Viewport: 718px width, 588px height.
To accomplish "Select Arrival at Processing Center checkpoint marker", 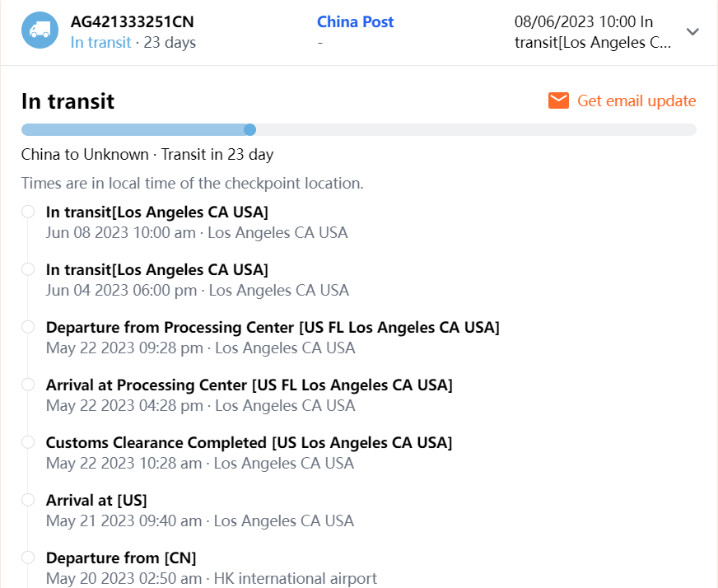I will point(28,385).
